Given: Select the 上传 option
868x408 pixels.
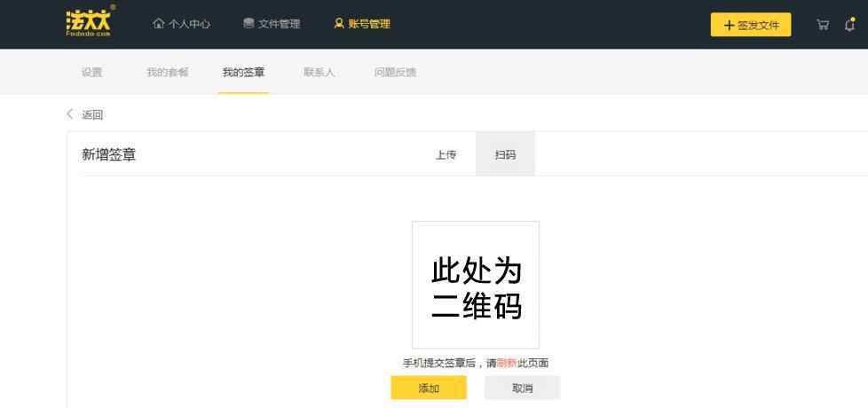Looking at the screenshot, I should coord(446,155).
